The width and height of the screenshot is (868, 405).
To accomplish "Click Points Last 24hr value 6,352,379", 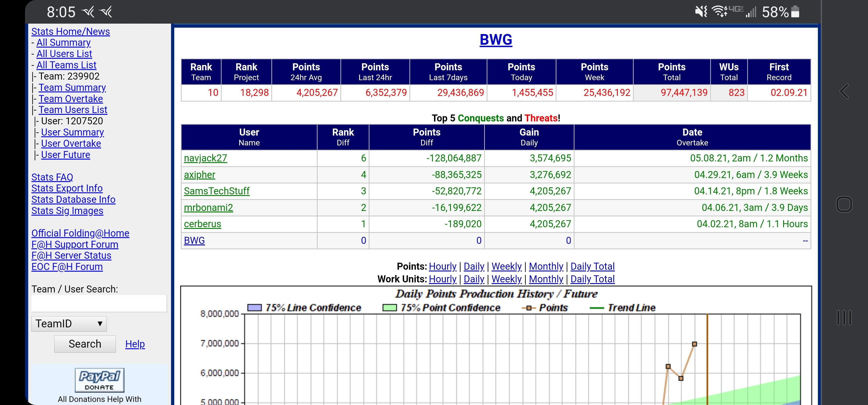I will tap(386, 93).
